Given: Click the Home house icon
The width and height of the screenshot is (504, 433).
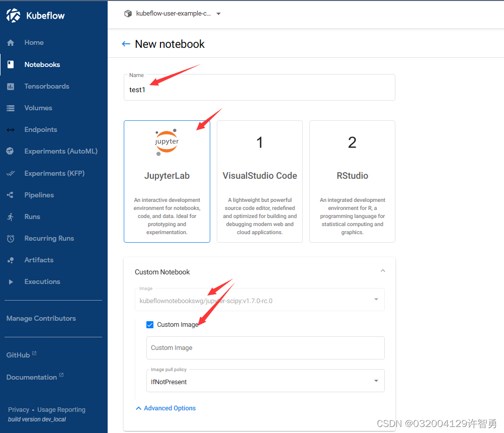Looking at the screenshot, I should click(x=11, y=42).
